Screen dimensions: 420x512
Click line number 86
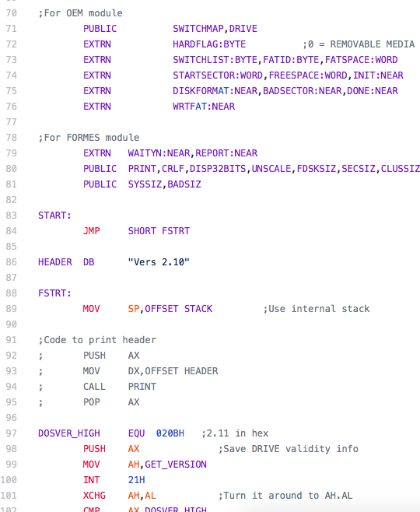click(x=12, y=262)
